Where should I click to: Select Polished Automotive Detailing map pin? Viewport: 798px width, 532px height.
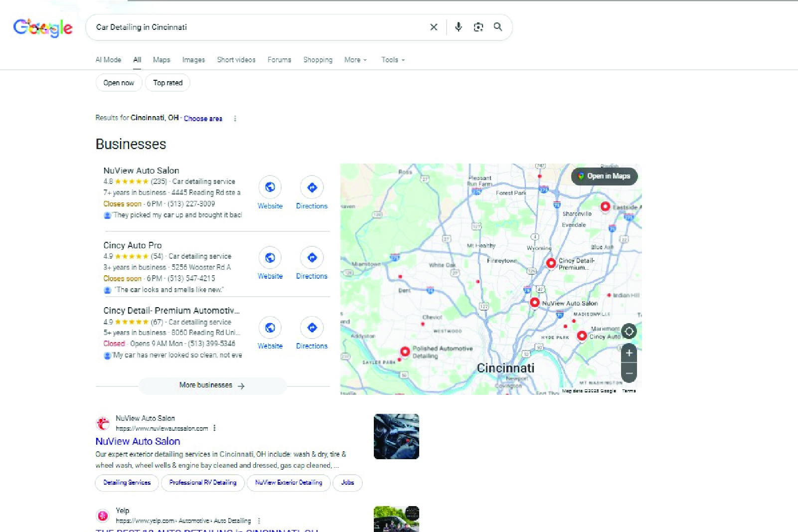coord(405,352)
